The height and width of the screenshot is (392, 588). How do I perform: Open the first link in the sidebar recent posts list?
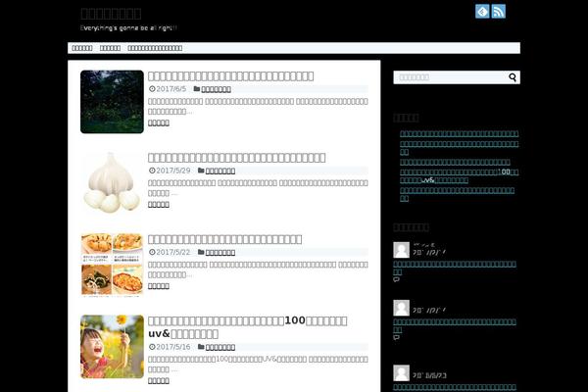[459, 133]
